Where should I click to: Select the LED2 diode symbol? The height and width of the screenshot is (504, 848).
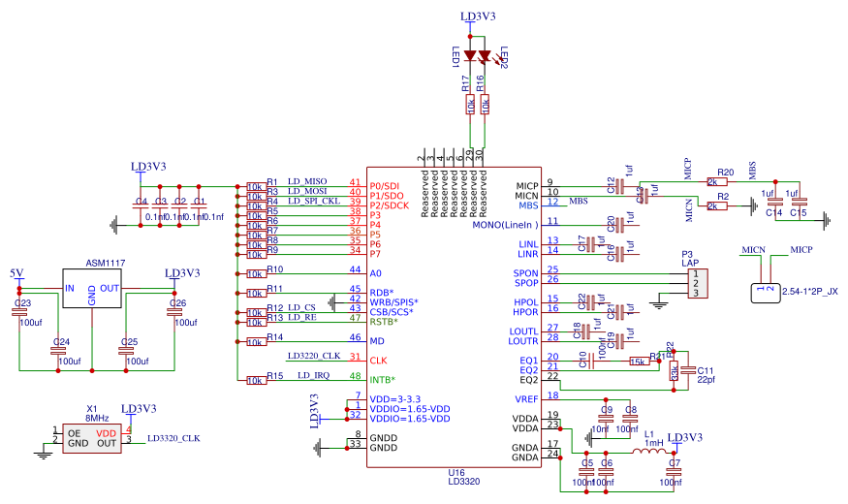click(x=485, y=55)
